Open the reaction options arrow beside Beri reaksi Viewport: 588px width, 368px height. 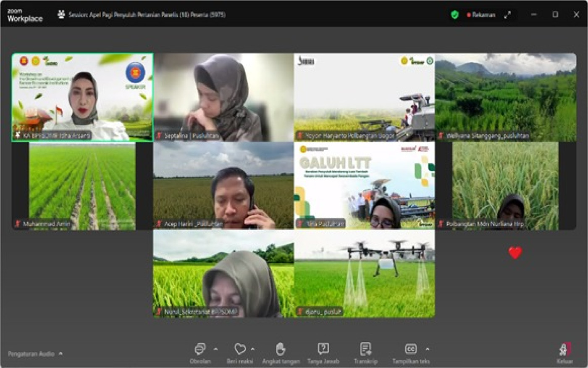tap(253, 349)
